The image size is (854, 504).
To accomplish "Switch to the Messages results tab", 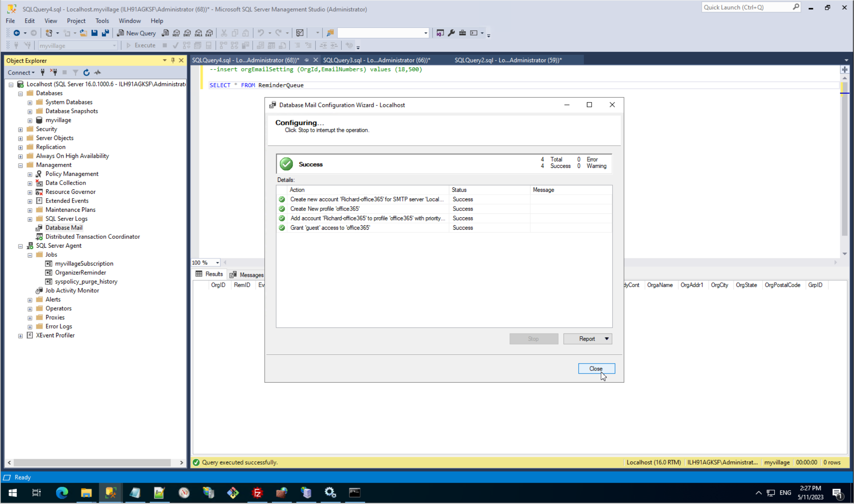I will [x=247, y=275].
